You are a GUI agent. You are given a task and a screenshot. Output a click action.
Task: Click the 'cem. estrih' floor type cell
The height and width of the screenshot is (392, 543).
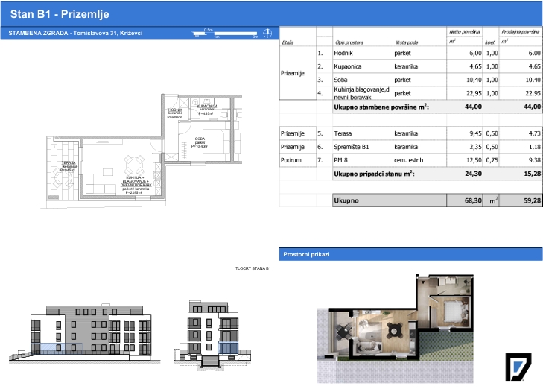419,160
